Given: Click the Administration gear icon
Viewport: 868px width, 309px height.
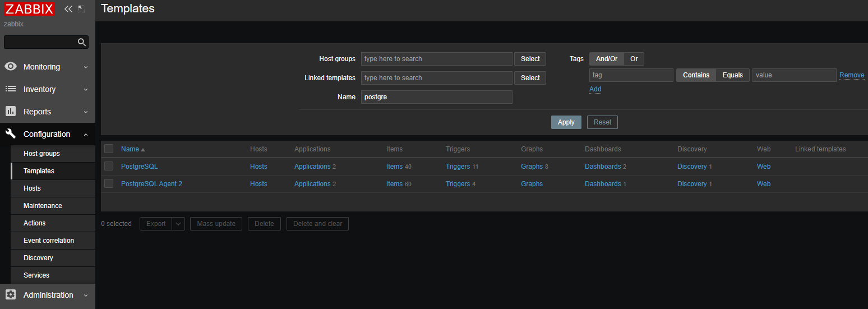Looking at the screenshot, I should (11, 295).
